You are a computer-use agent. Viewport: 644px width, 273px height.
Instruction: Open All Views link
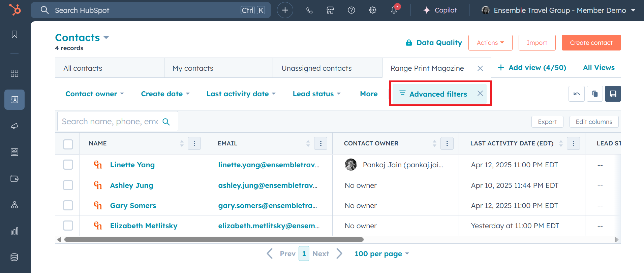click(x=599, y=68)
